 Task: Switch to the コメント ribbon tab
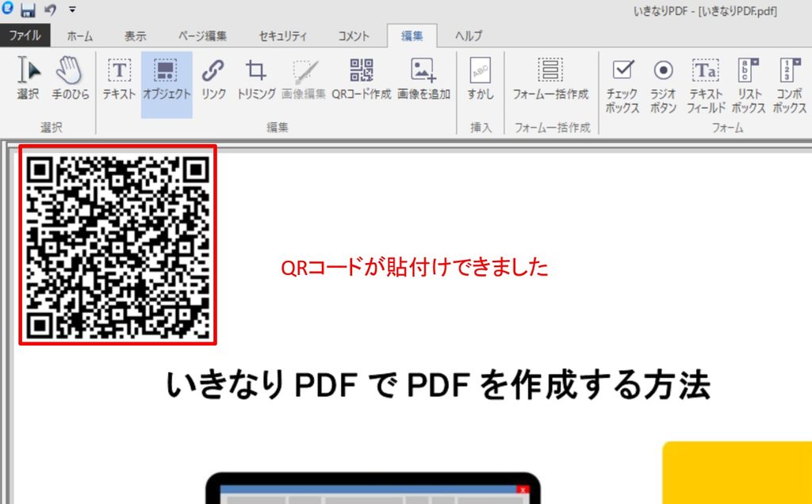pyautogui.click(x=354, y=36)
